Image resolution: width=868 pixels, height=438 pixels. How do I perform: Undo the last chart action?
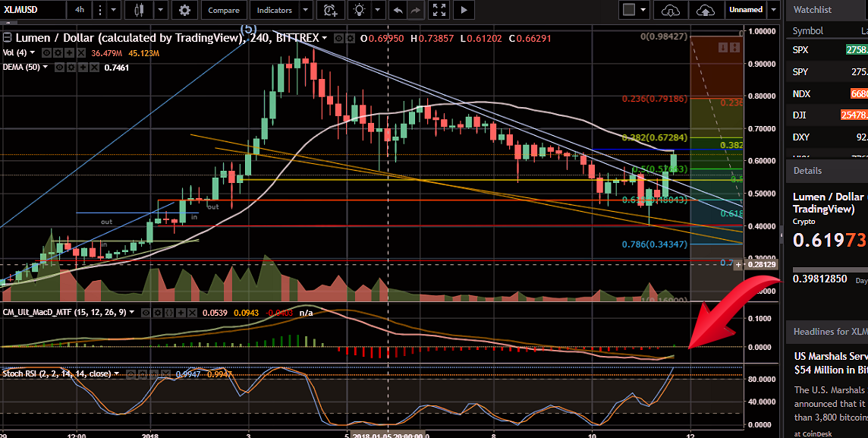[398, 9]
